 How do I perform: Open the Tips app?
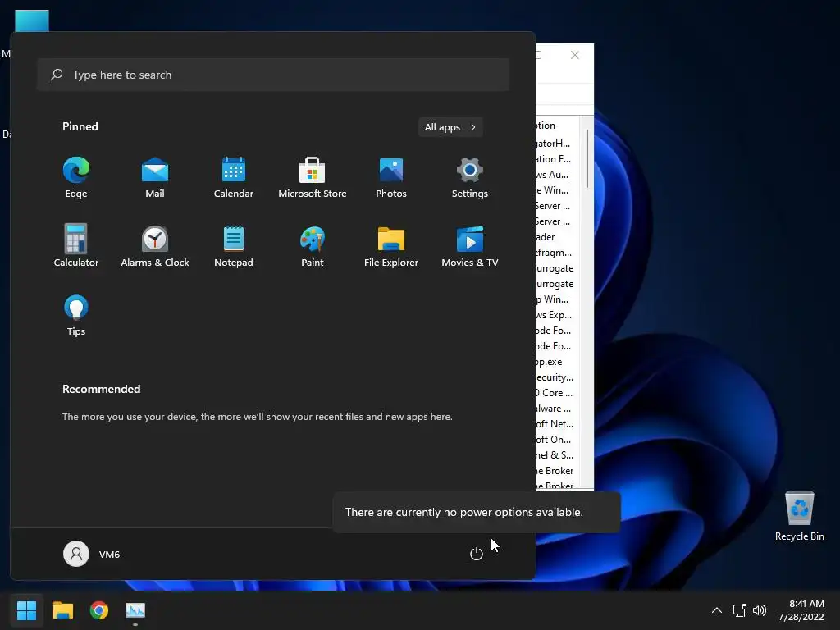coord(76,315)
